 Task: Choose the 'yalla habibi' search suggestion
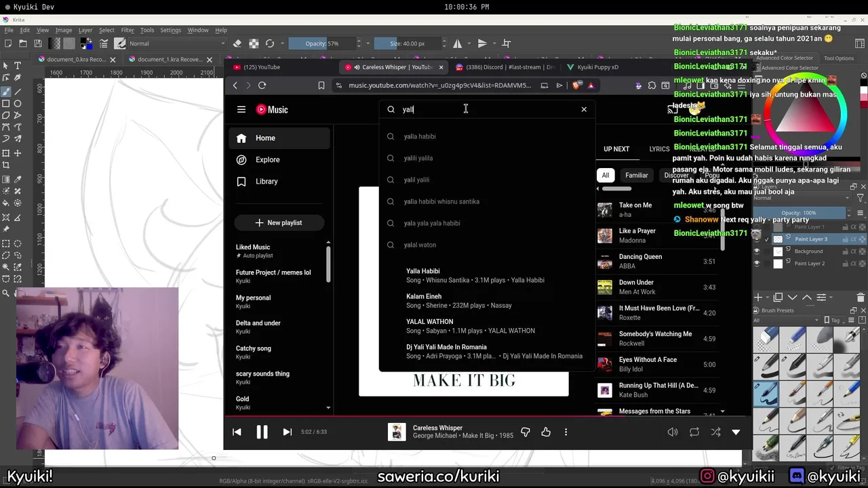(x=487, y=136)
